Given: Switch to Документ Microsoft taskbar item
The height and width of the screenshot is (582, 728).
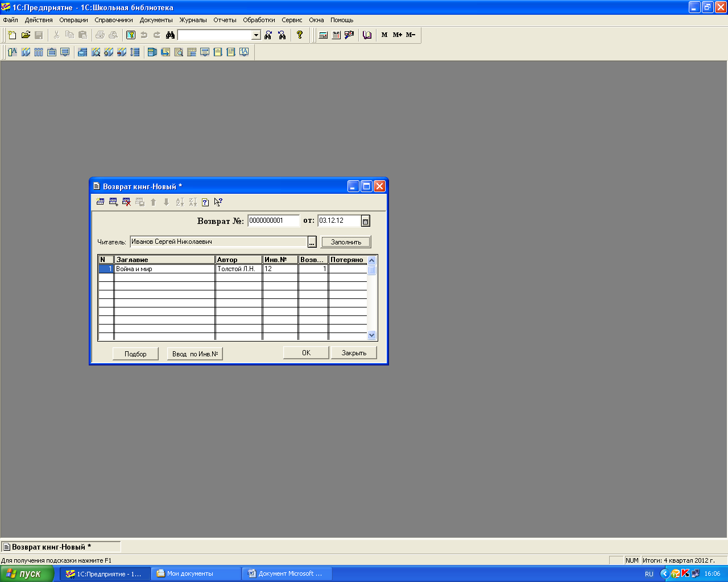Looking at the screenshot, I should [287, 573].
